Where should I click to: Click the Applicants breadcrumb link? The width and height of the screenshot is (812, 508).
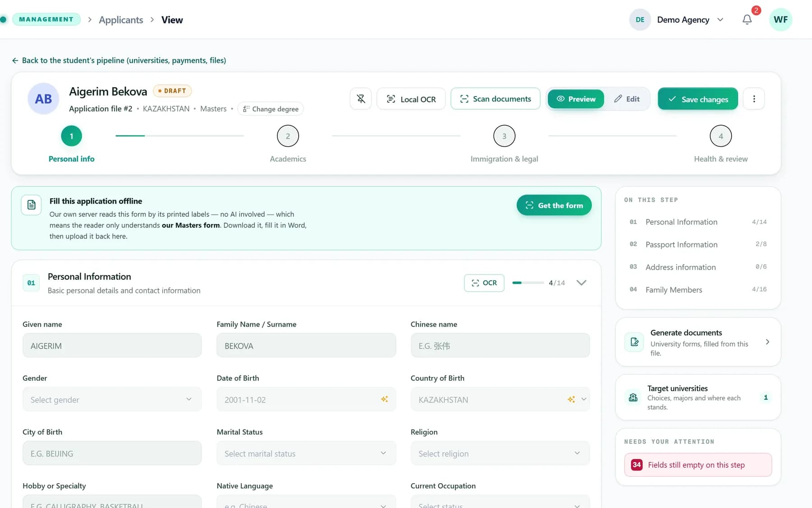tap(121, 20)
